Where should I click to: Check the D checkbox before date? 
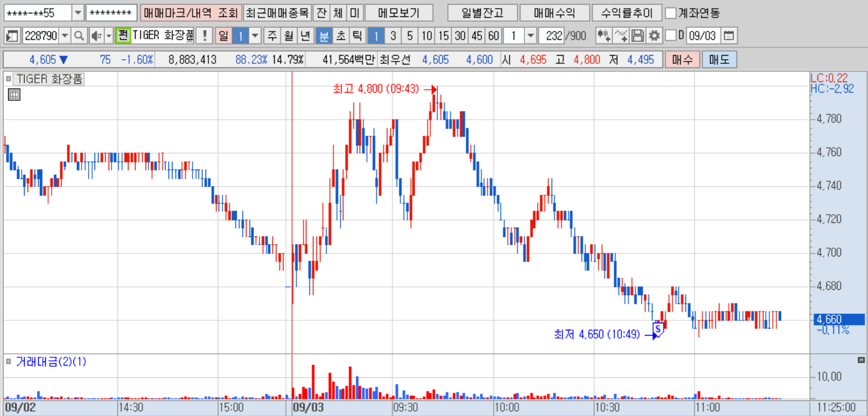point(670,36)
